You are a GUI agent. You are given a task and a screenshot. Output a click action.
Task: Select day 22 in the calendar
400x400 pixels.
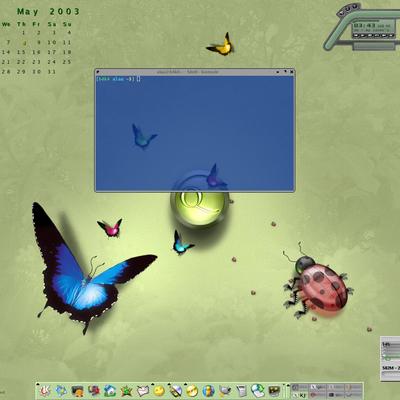click(21, 62)
